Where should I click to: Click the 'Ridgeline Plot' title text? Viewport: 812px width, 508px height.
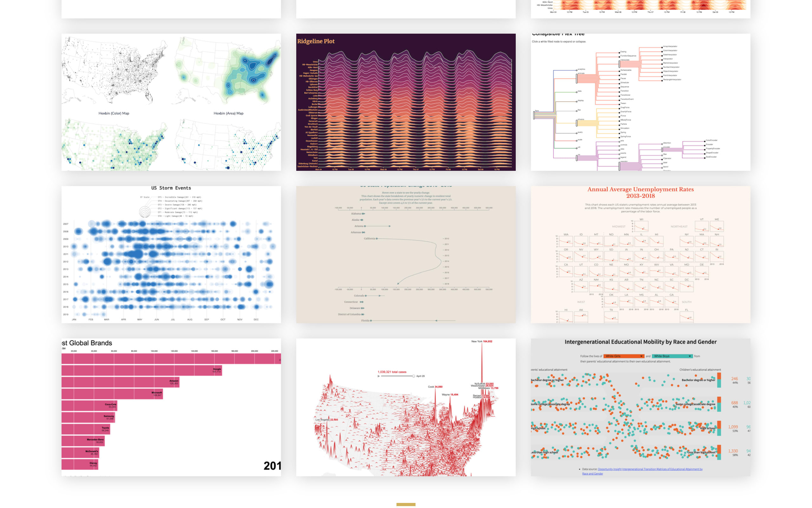316,41
